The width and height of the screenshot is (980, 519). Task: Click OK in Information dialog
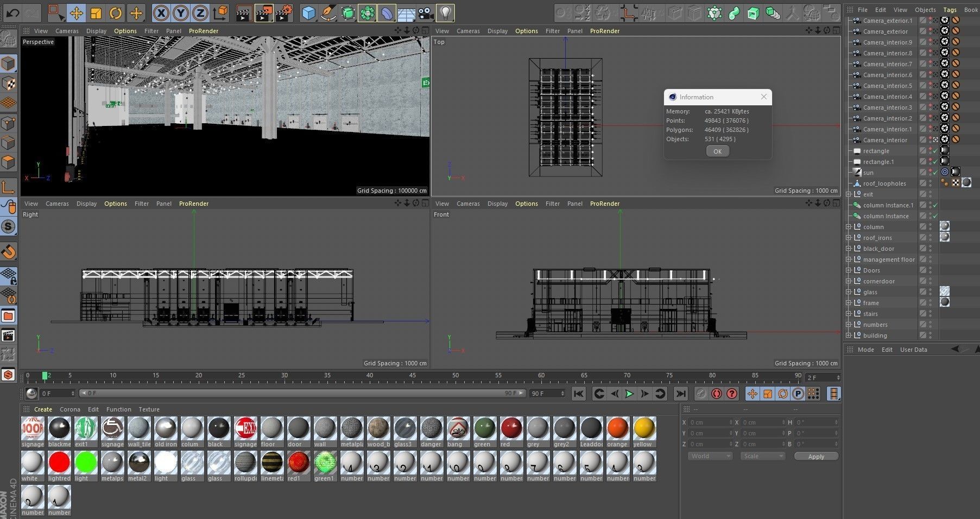pyautogui.click(x=717, y=151)
